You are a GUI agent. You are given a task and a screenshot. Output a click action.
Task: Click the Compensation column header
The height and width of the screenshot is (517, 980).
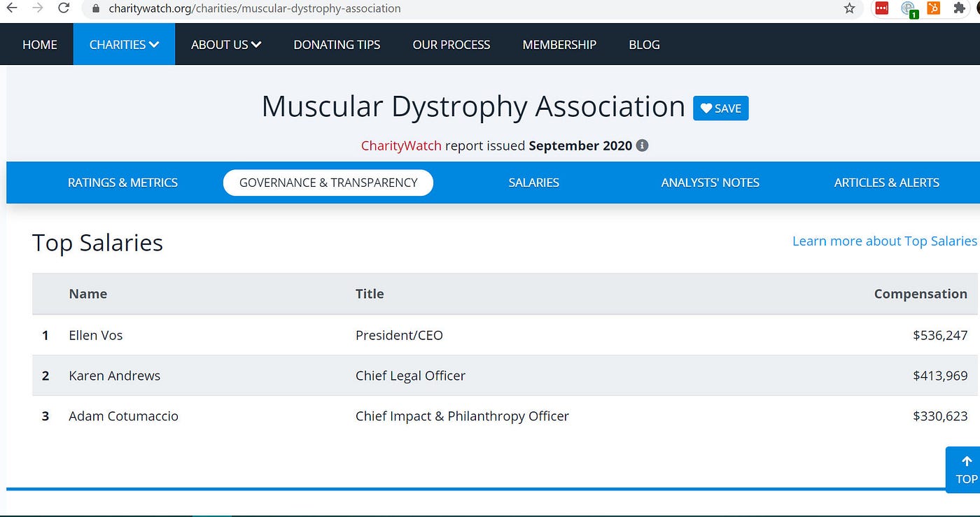[920, 294]
